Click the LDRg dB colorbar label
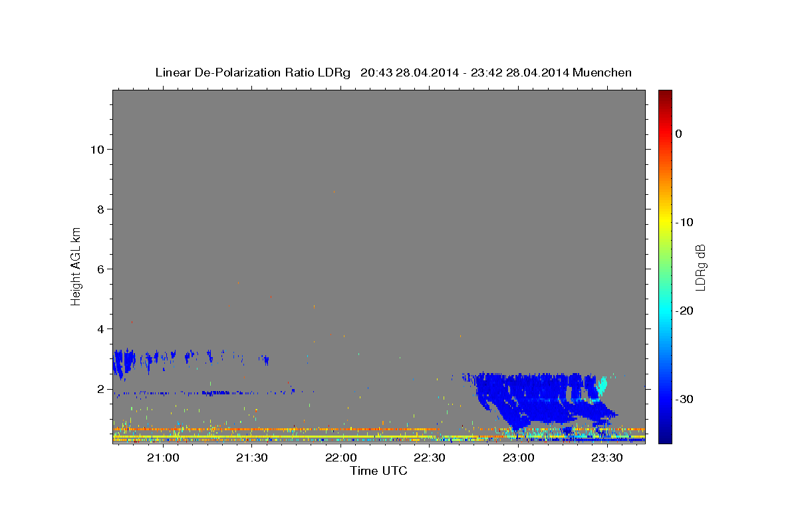The image size is (798, 532). point(700,267)
